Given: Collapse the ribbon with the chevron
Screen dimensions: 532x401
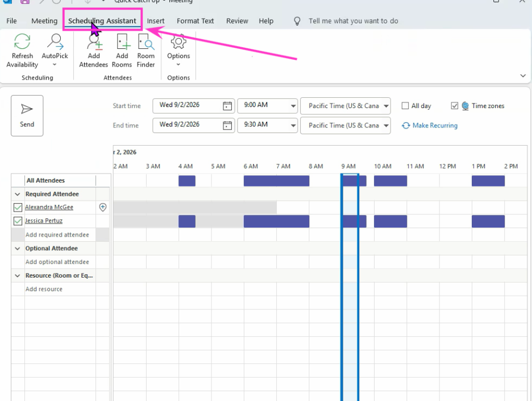Looking at the screenshot, I should (523, 76).
